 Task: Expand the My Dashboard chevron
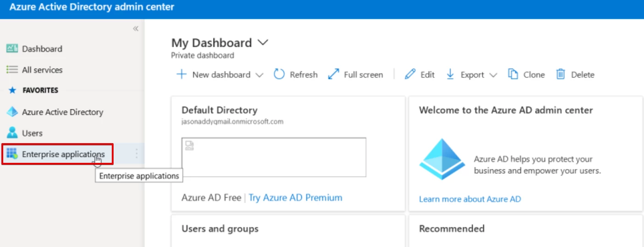(x=262, y=43)
